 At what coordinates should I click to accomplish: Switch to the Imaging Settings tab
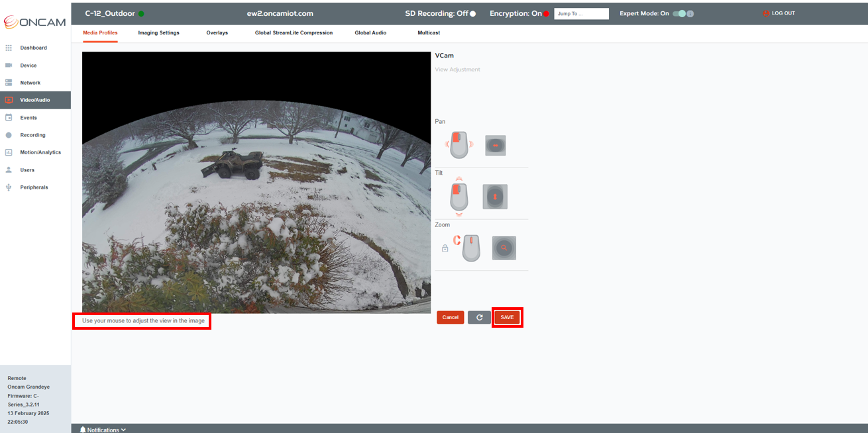click(x=158, y=32)
